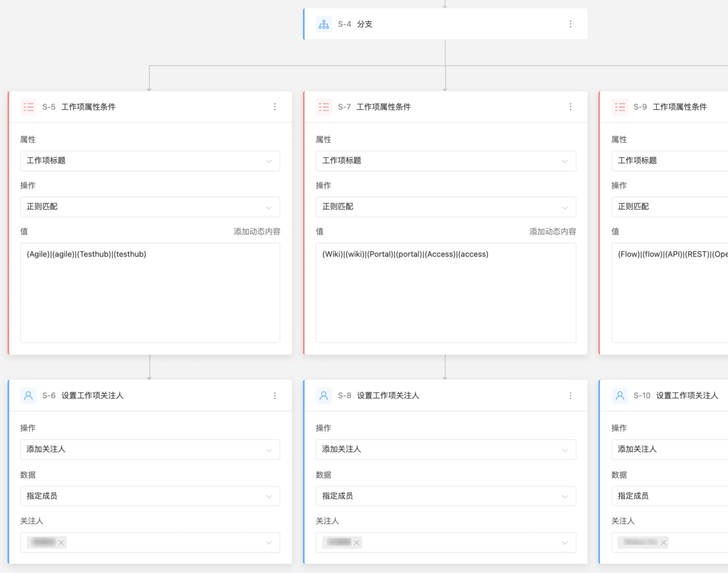Click the blue person icon on S-6 card
This screenshot has width=728, height=573.
click(x=28, y=395)
